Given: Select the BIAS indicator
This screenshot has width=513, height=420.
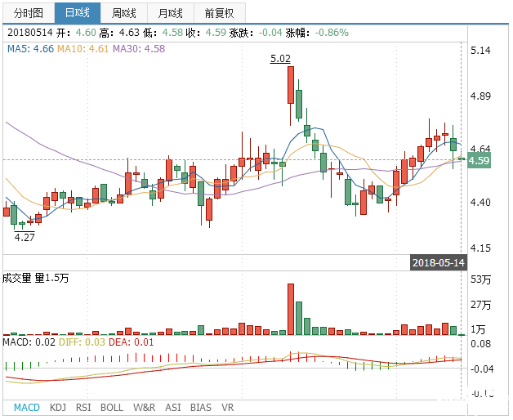Looking at the screenshot, I should 201,408.
